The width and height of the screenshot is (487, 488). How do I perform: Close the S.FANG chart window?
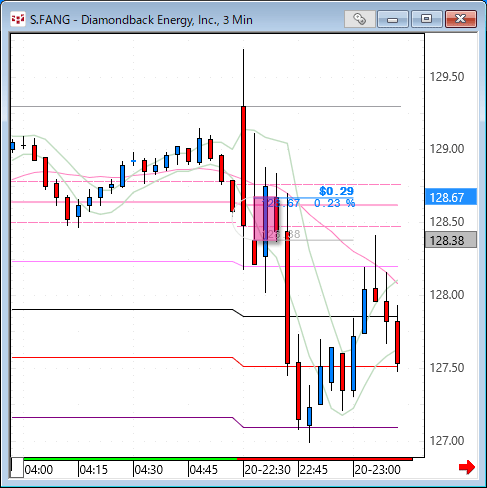click(461, 19)
